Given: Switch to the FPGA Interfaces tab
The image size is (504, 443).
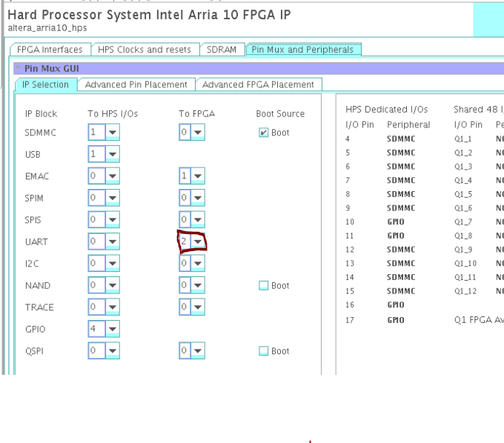Looking at the screenshot, I should (50, 50).
